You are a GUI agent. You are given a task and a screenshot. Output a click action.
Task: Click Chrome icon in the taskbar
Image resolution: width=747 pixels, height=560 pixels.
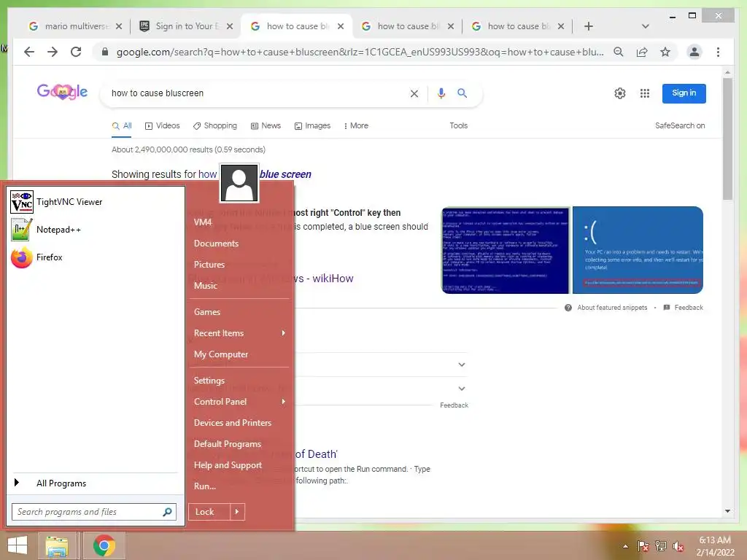click(x=104, y=545)
